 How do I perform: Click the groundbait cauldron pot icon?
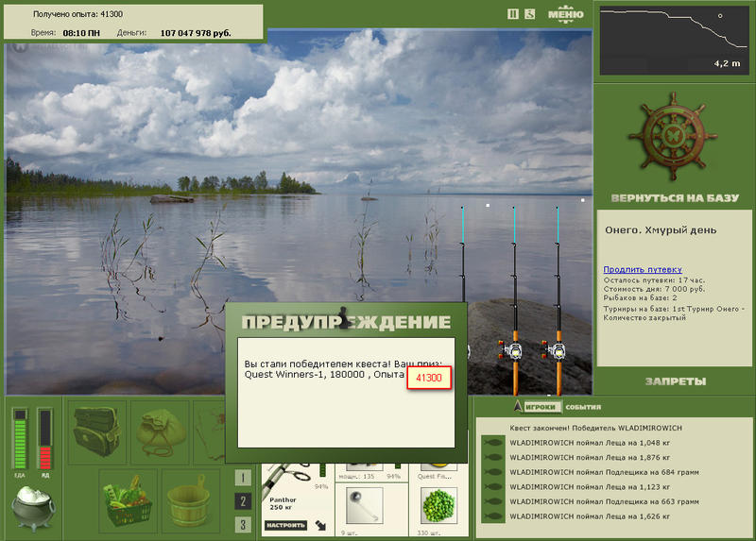[x=33, y=507]
